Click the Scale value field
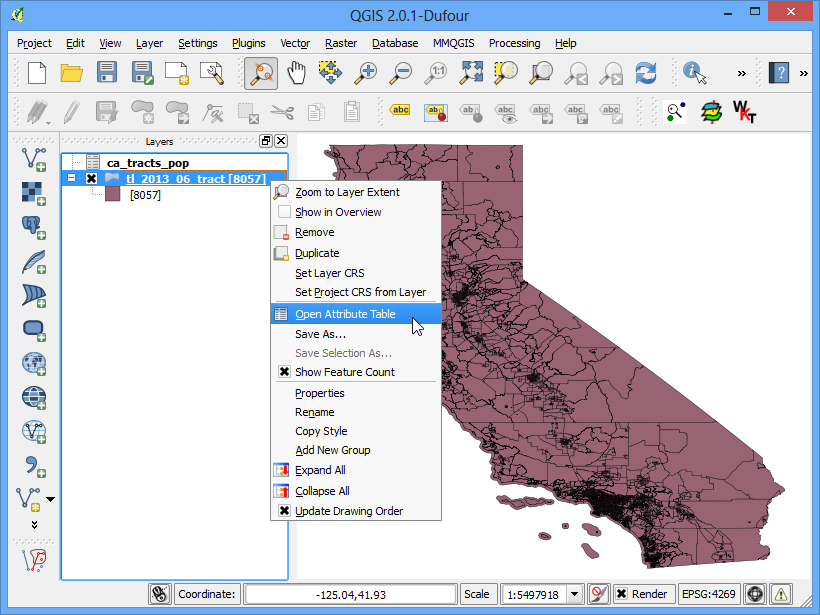The image size is (820, 615). pos(533,595)
